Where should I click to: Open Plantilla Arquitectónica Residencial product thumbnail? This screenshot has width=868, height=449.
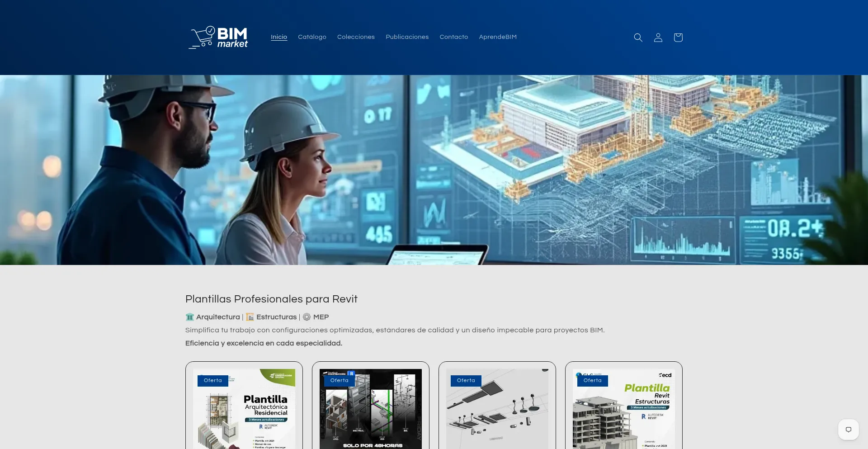244,409
